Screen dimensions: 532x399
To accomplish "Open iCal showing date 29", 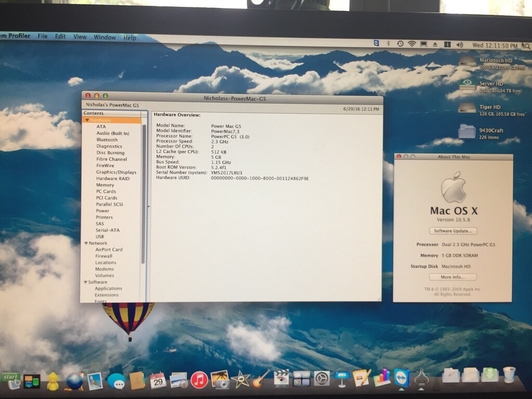I will [x=158, y=381].
